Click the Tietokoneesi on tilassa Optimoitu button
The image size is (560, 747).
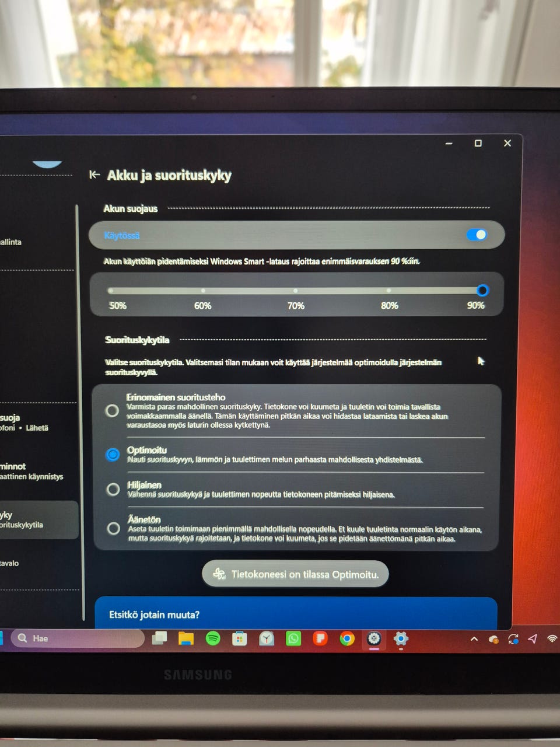295,574
